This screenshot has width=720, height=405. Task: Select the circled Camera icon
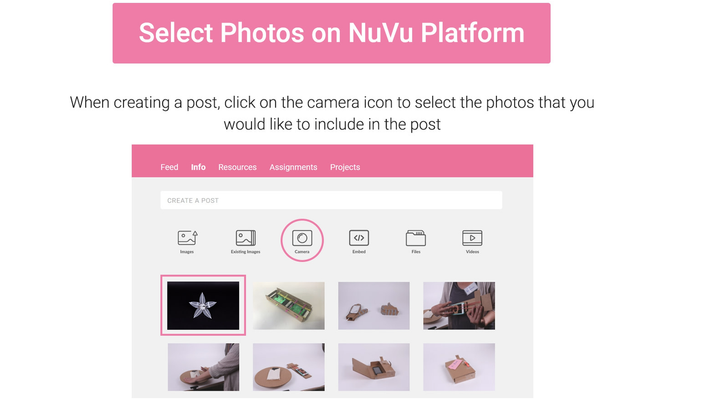(x=302, y=238)
